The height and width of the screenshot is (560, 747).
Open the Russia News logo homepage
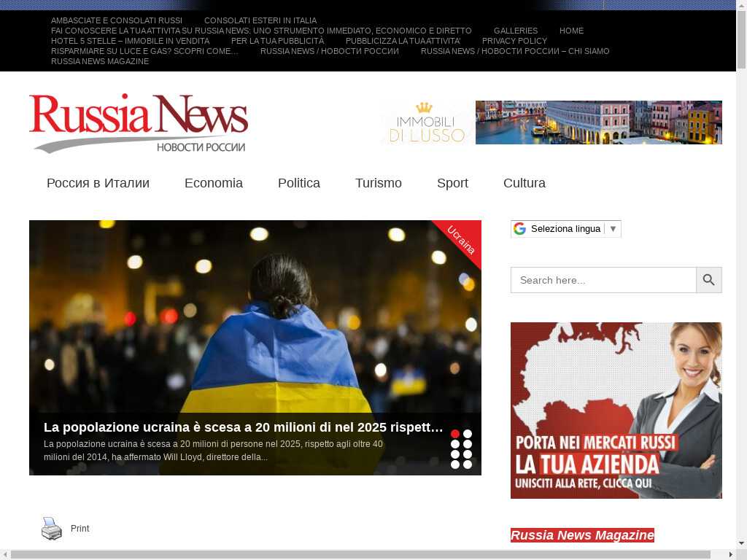139,122
